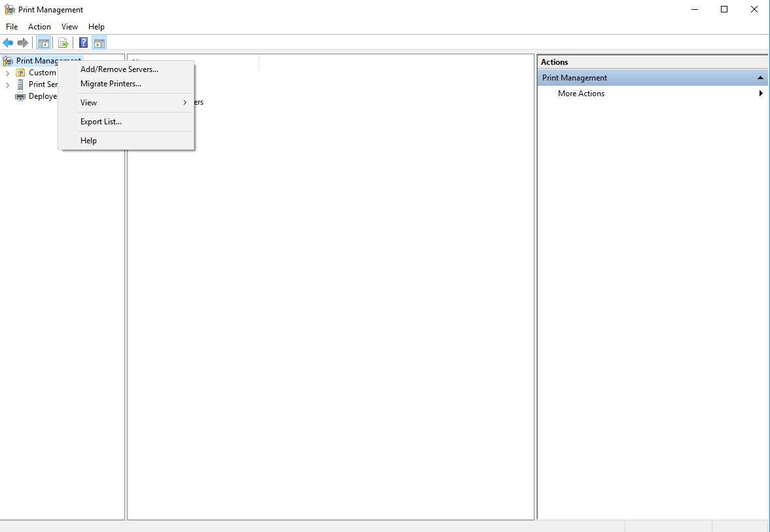The image size is (770, 532).
Task: Click the gray Forward arrow in toolbar
Action: 23,43
